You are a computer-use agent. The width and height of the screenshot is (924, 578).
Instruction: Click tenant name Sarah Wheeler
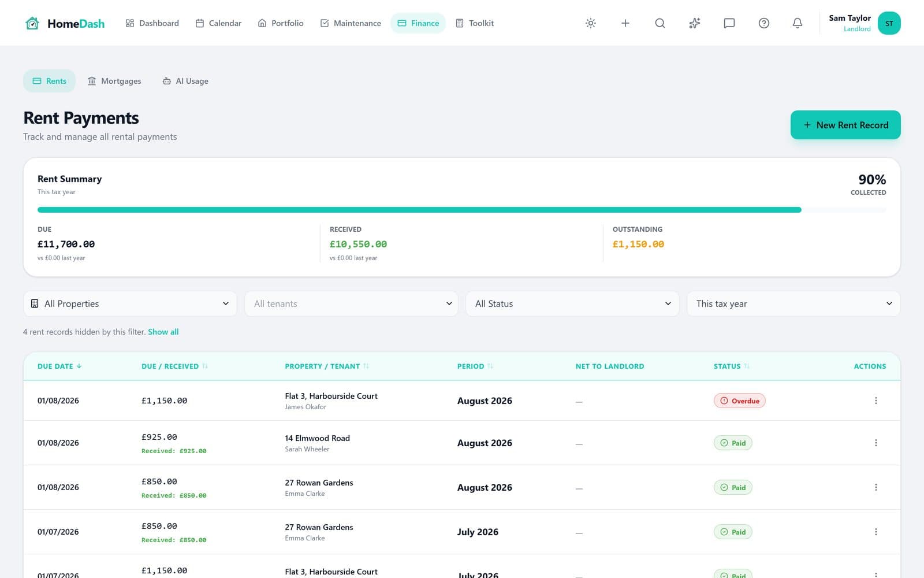coord(307,449)
